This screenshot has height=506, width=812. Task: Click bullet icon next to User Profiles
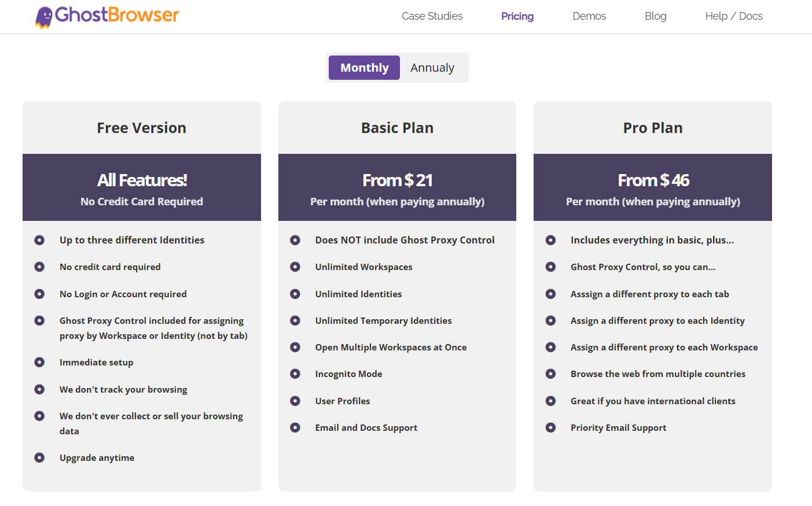click(x=295, y=401)
